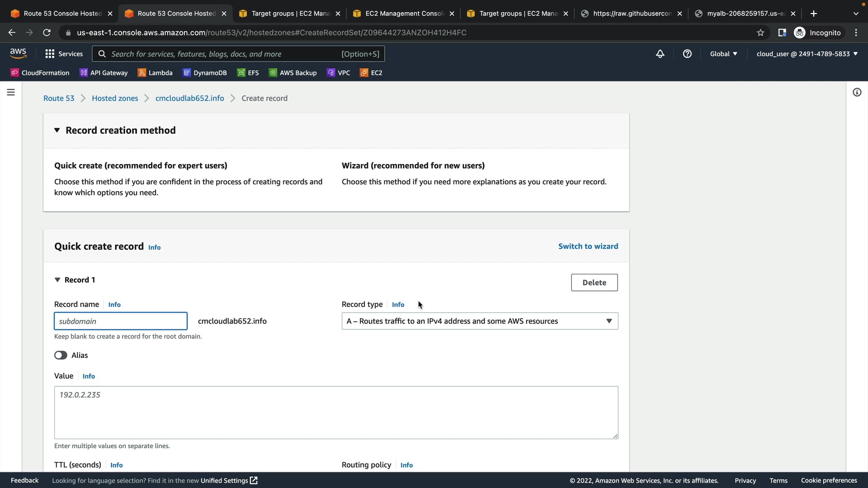Viewport: 868px width, 488px height.
Task: Open the Services grid menu
Action: pos(64,54)
